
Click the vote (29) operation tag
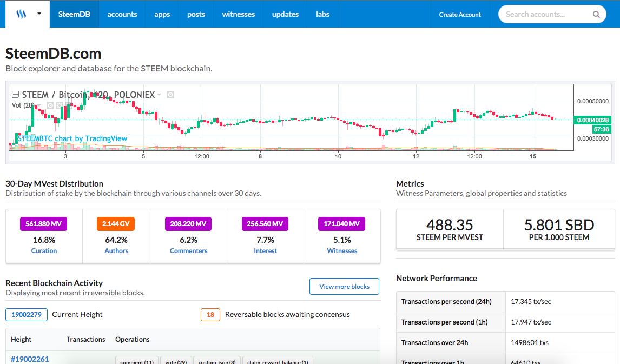click(x=176, y=361)
